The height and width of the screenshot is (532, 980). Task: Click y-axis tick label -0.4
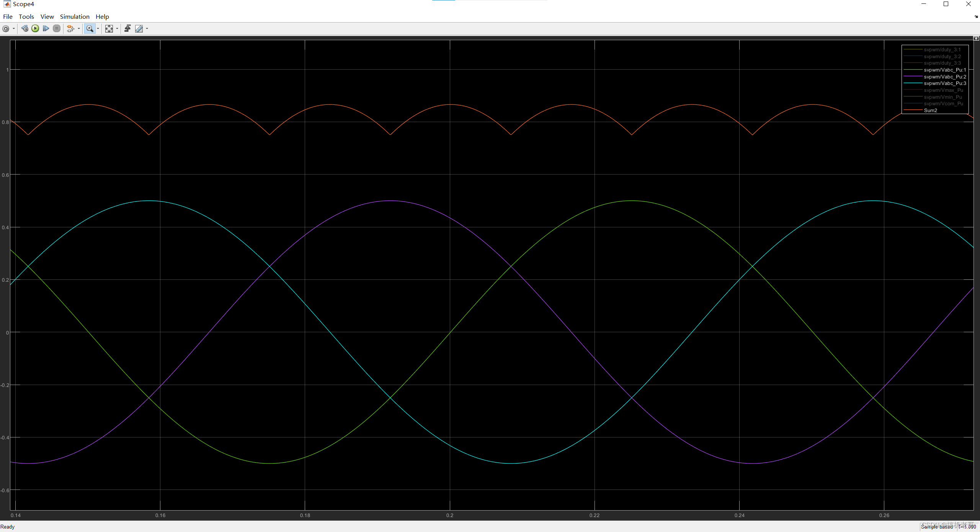click(x=5, y=438)
